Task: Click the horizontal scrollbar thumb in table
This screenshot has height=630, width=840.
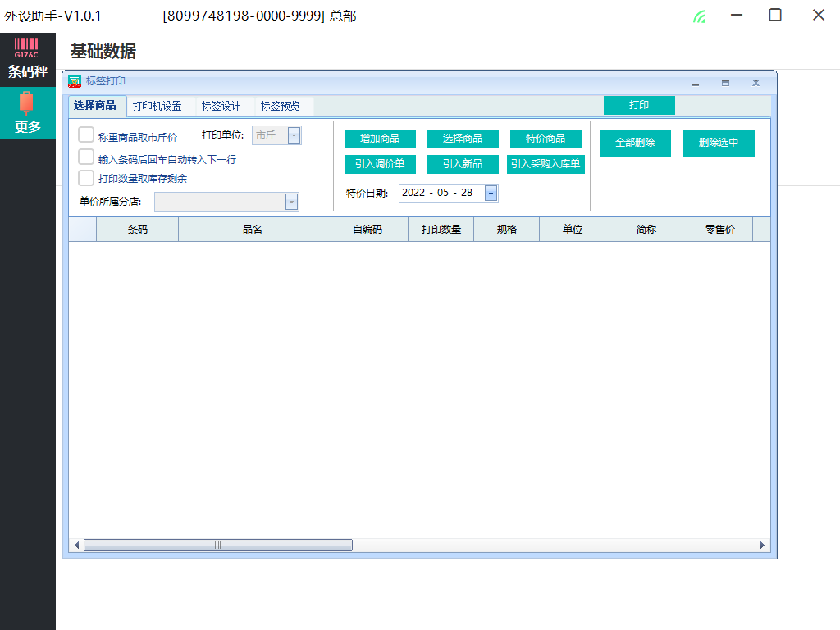Action: pyautogui.click(x=217, y=545)
